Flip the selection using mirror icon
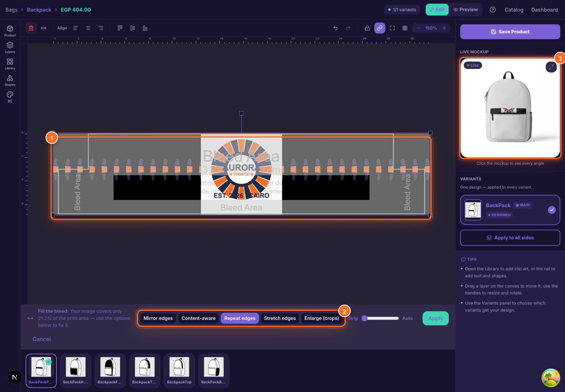The image size is (565, 392). (44, 28)
